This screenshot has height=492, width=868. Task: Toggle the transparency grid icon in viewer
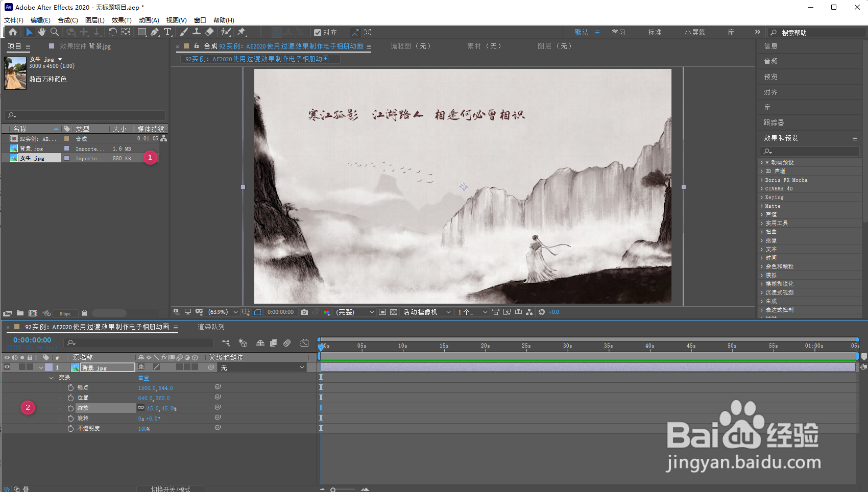tap(394, 312)
